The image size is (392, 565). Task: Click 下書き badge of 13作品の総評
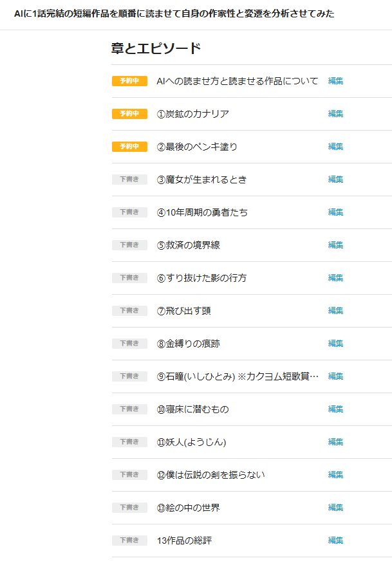coord(129,541)
